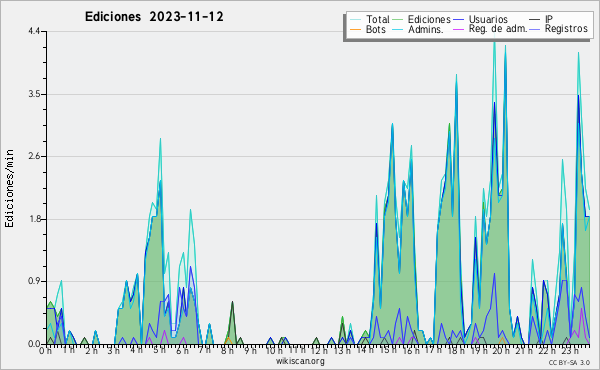This screenshot has height=370, width=600.
Task: Click the 3.5 y-axis value
Action: [34, 94]
